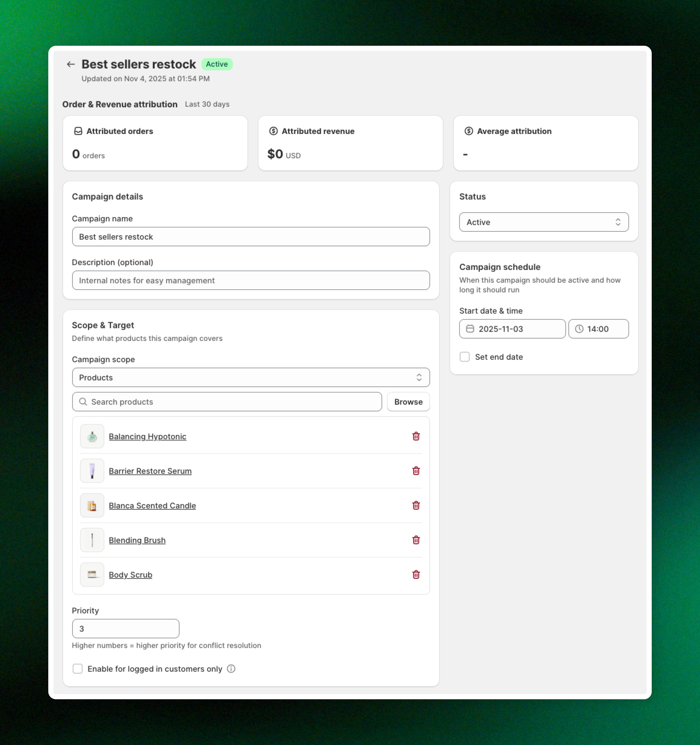Click into the Priority field showing 3
Image resolution: width=700 pixels, height=745 pixels.
click(x=125, y=628)
